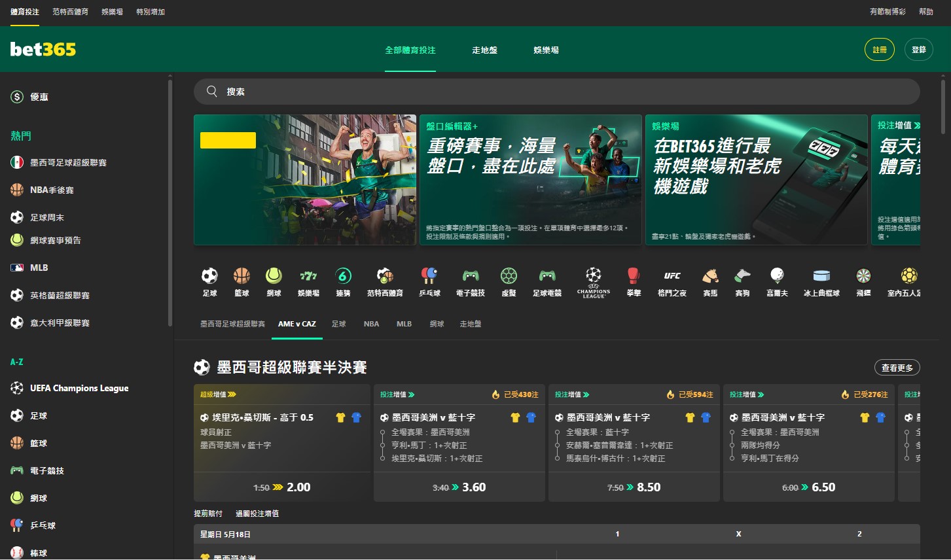
Task: Select the 走地盤 quick tab below sports icons
Action: point(471,324)
